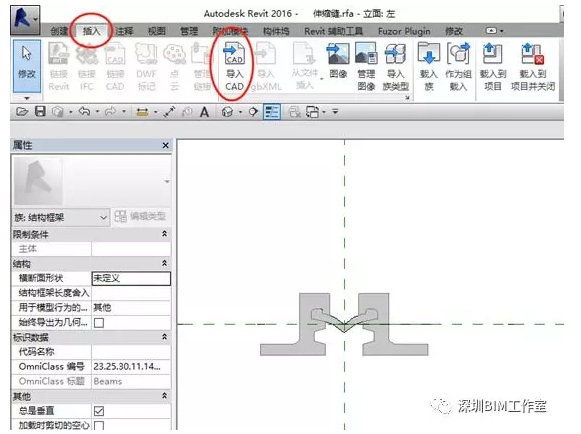The height and width of the screenshot is (434, 581).
Task: Click the 点云 point cloud icon
Action: [174, 67]
